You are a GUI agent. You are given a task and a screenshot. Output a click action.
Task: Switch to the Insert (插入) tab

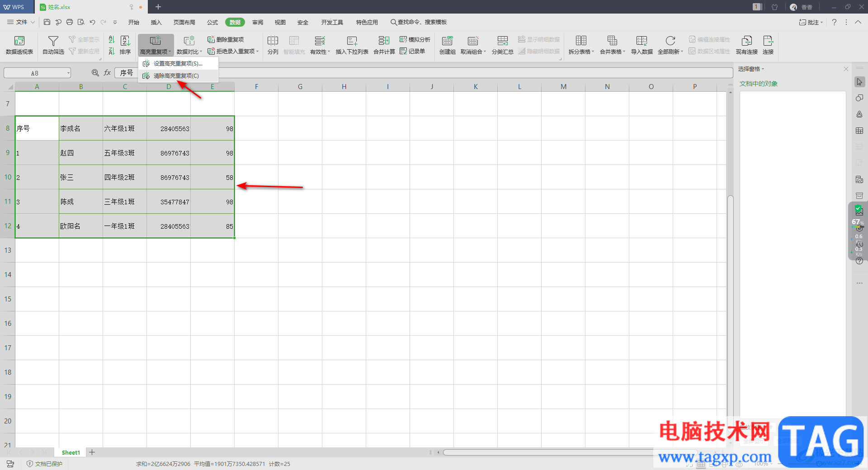[156, 22]
